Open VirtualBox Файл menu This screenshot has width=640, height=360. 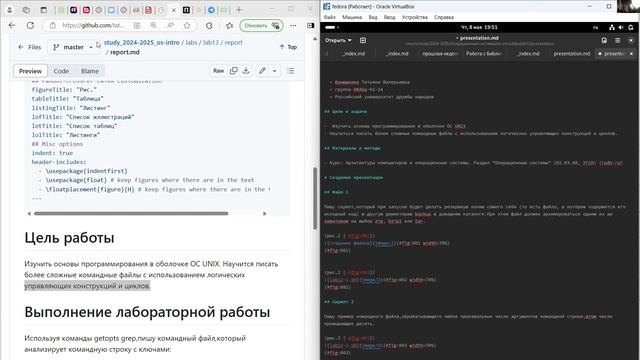[x=330, y=17]
